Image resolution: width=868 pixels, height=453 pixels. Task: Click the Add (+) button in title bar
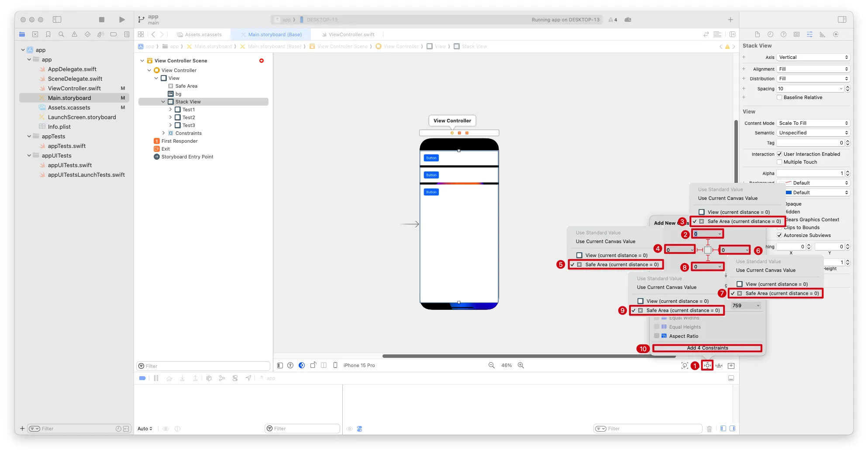click(730, 20)
